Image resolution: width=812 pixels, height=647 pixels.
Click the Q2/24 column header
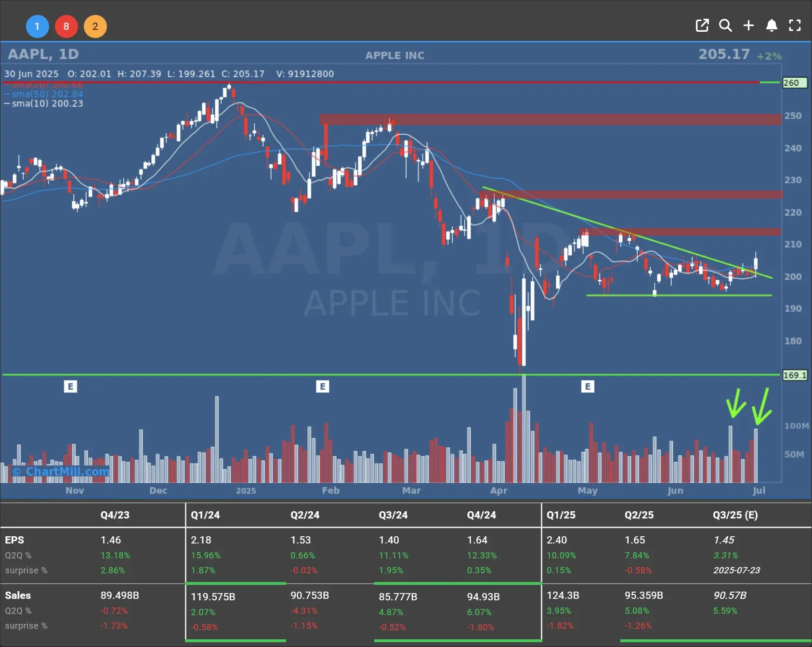point(305,515)
